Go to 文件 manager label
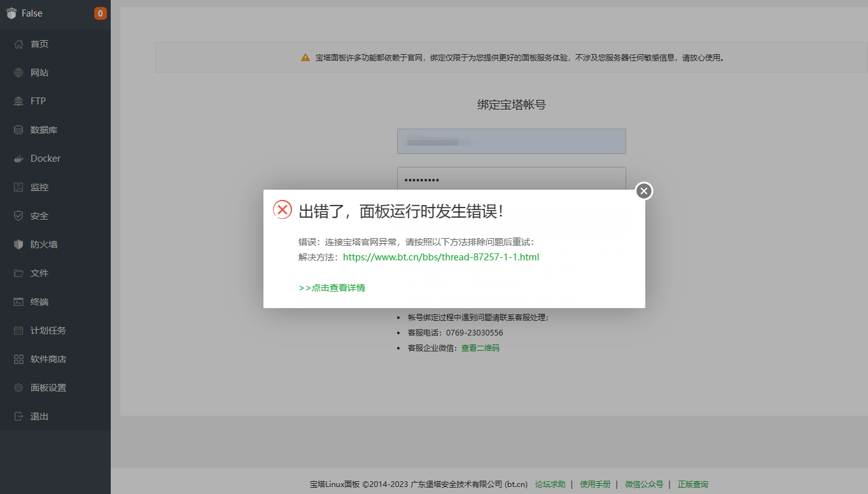Viewport: 868px width, 494px height. click(39, 273)
